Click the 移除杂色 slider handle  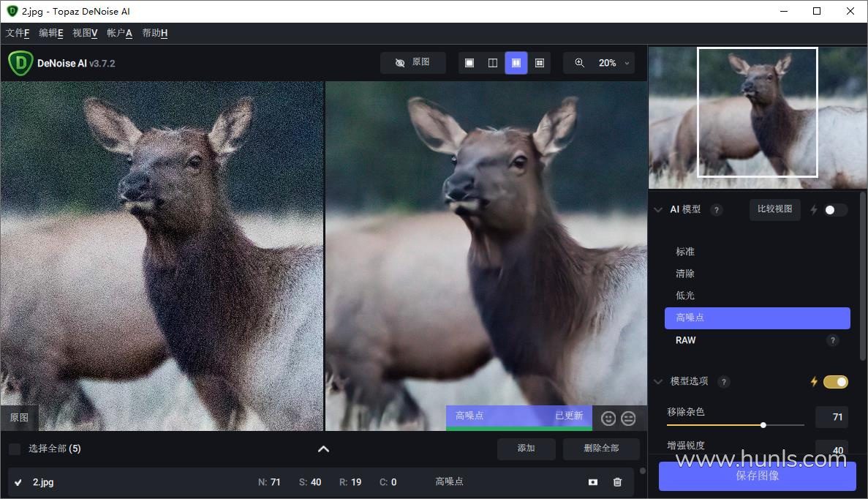[763, 424]
